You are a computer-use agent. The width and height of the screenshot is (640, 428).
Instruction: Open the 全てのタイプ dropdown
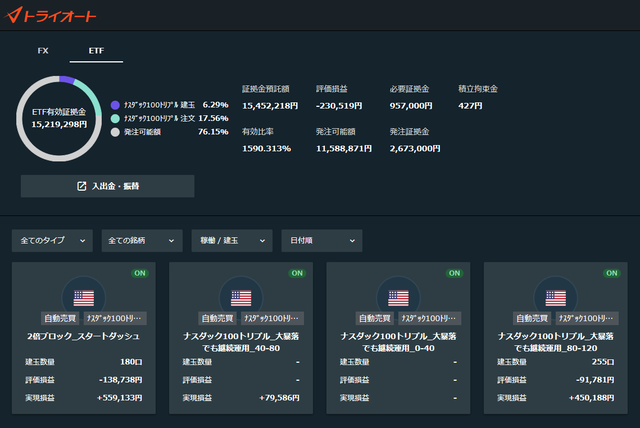pyautogui.click(x=52, y=240)
